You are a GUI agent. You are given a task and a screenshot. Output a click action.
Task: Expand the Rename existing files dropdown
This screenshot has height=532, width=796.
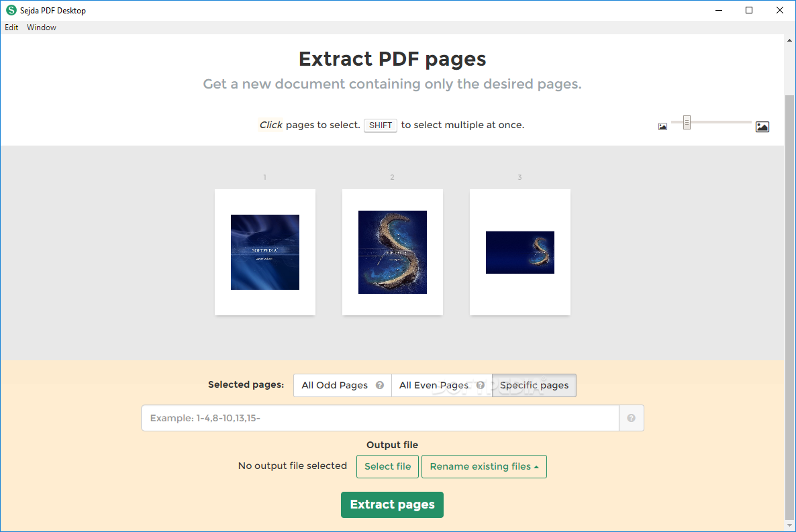coord(484,466)
